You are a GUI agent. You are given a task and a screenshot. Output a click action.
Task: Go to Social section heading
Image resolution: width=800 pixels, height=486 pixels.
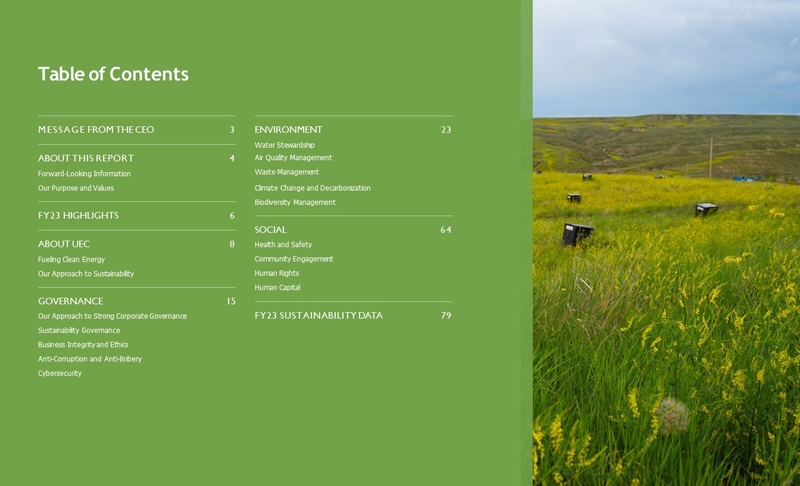[x=270, y=230]
